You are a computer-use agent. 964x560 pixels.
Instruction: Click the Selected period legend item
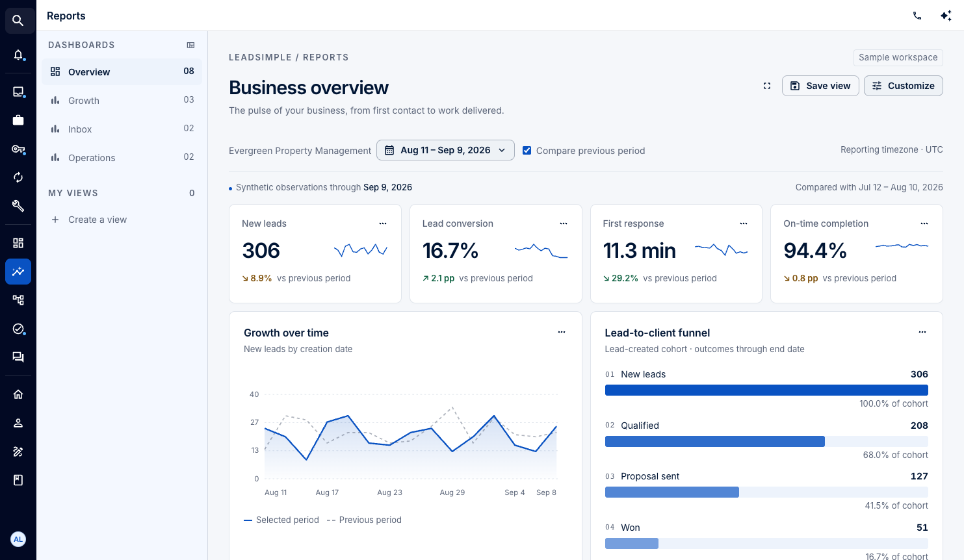[281, 520]
